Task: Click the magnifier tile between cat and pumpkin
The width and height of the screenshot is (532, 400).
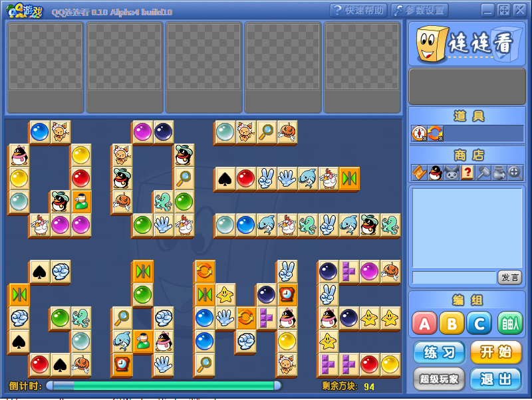Action: point(267,132)
